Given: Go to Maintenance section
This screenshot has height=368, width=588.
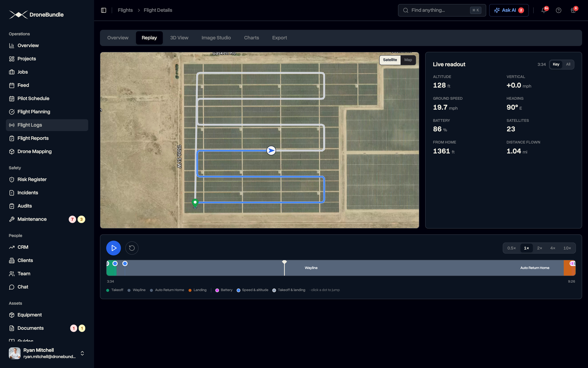Looking at the screenshot, I should pyautogui.click(x=47, y=219).
